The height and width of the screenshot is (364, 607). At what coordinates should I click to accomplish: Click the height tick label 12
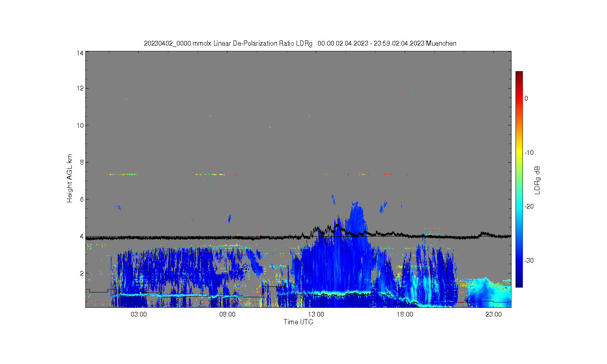(x=80, y=88)
